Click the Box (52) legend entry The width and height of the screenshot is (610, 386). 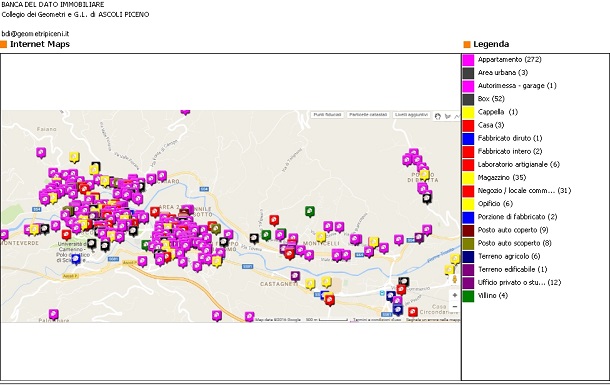(491, 99)
